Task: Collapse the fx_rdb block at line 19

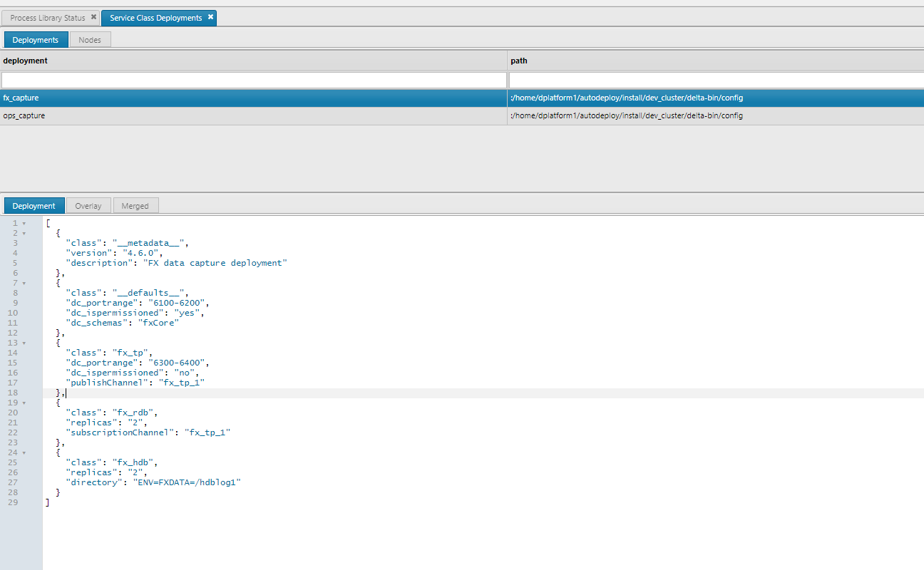Action: click(24, 403)
